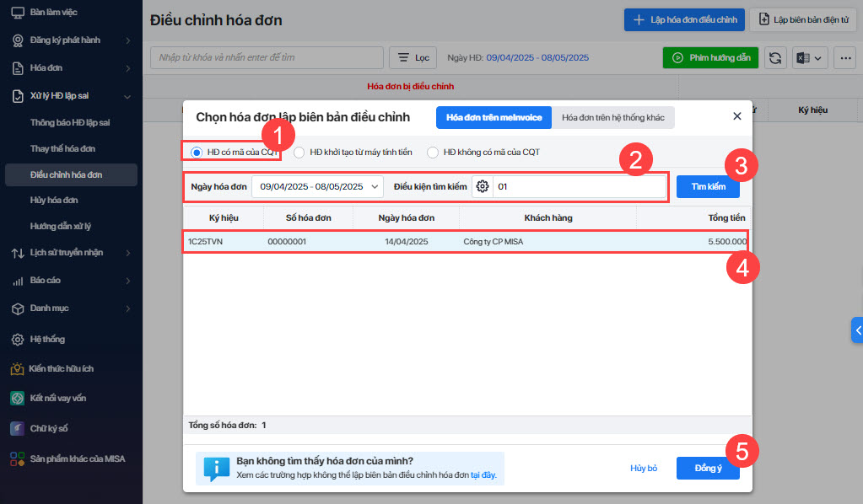The height and width of the screenshot is (504, 863).
Task: Click Lập hóa đơn điều chỉnh button
Action: tap(684, 19)
